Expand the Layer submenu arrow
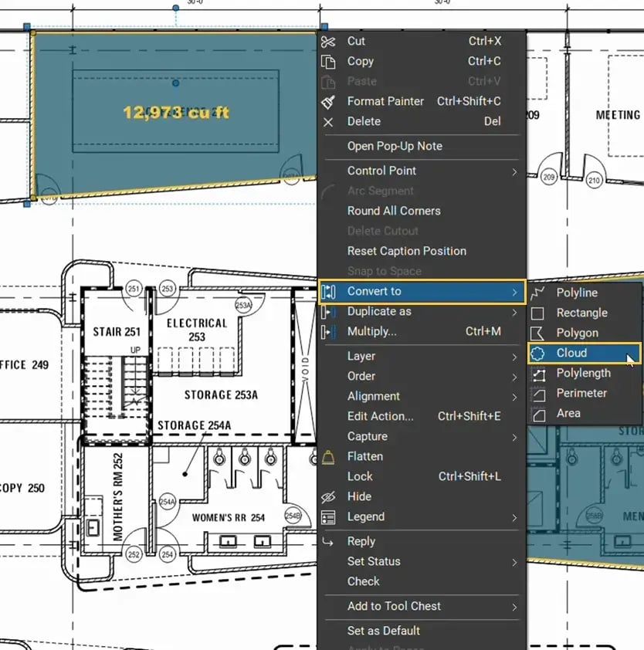The image size is (644, 650). [x=514, y=357]
